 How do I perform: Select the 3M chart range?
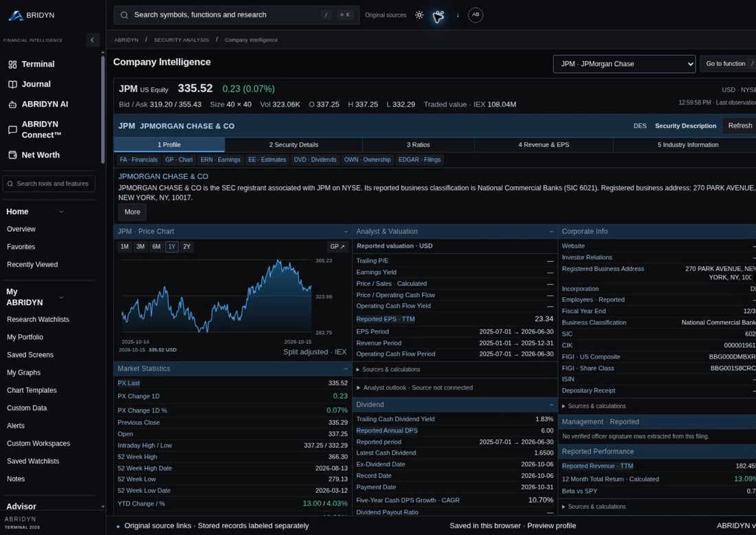click(x=140, y=246)
